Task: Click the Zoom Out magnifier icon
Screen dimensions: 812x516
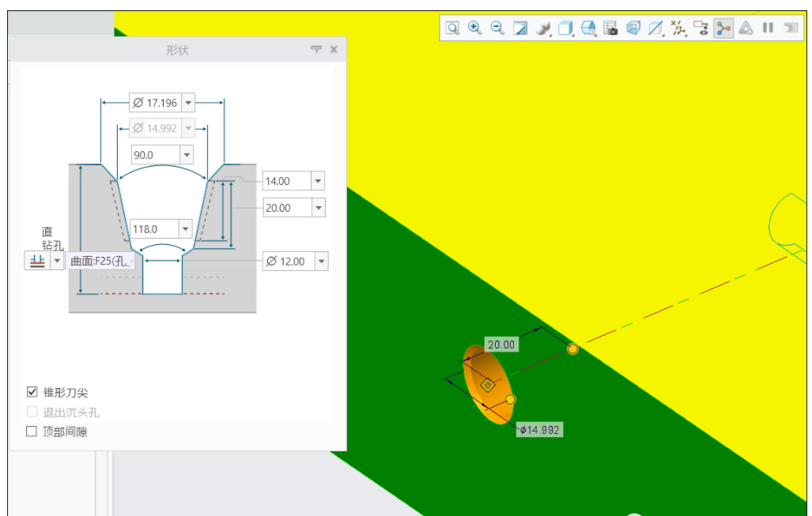Action: point(497,28)
